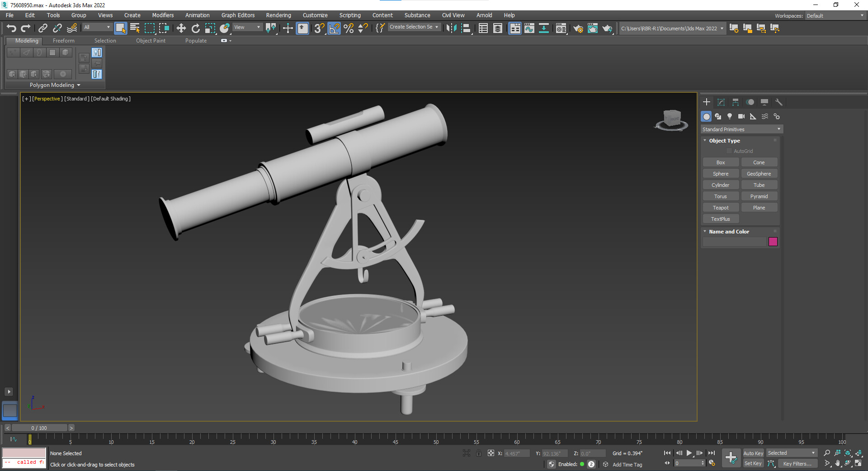Collapse the Polygon Modeling ribbon section

click(x=79, y=85)
